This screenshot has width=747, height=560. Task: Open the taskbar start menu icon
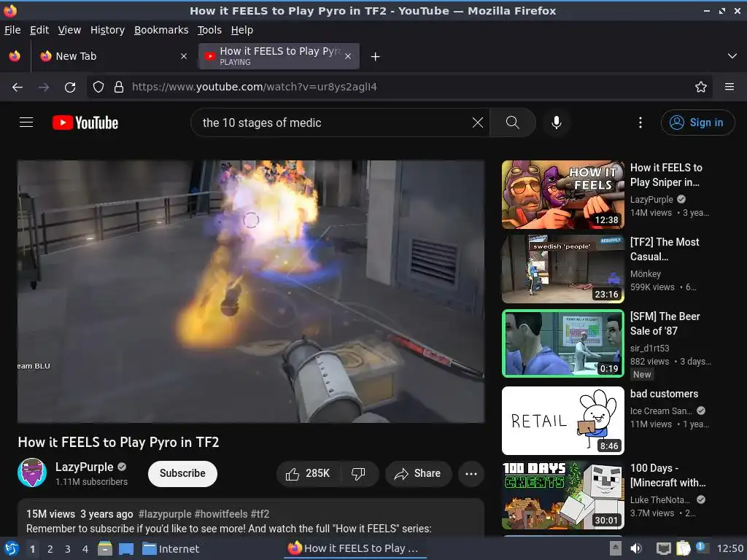[12, 548]
